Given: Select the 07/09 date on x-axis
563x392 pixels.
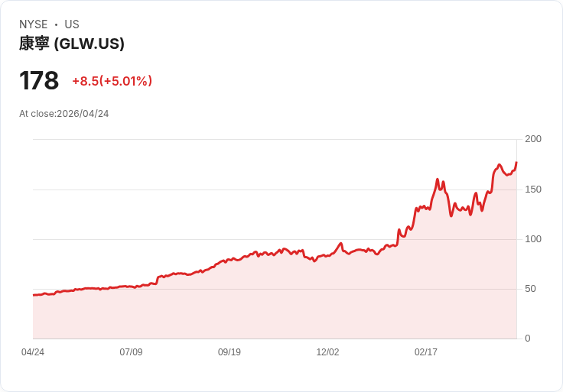Looking at the screenshot, I should [x=131, y=352].
